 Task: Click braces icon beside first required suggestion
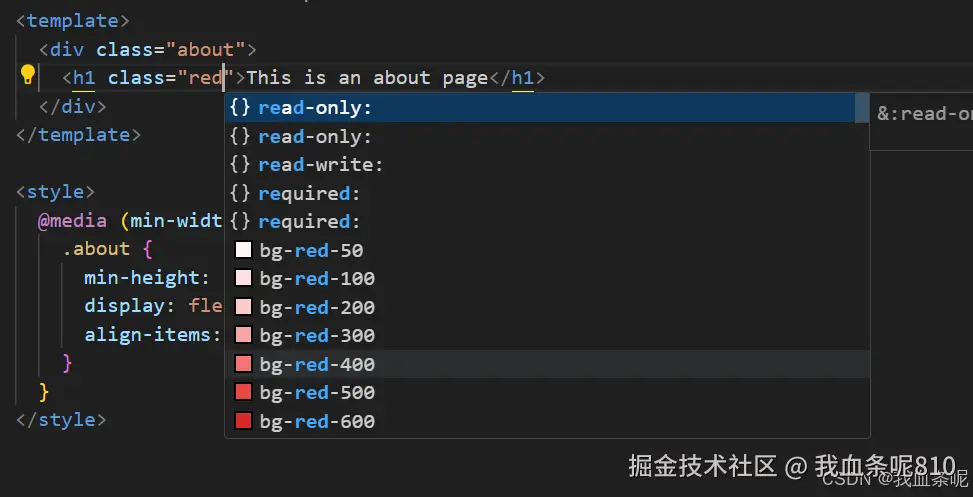click(240, 193)
